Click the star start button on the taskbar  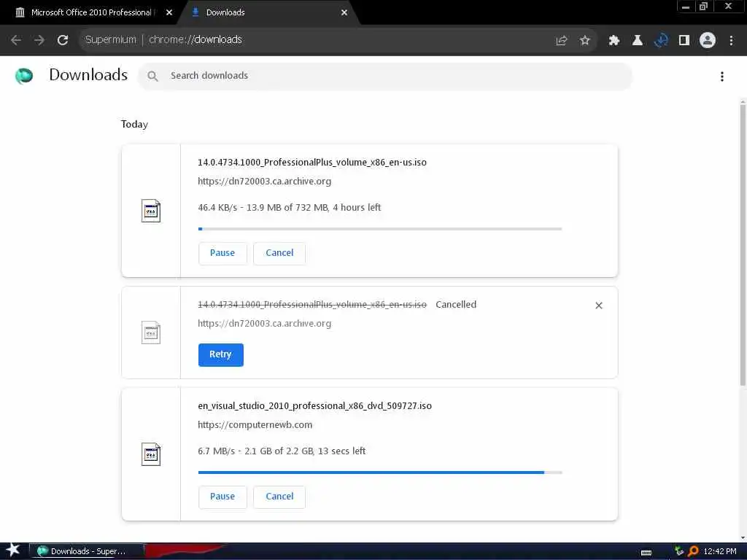pos(13,551)
